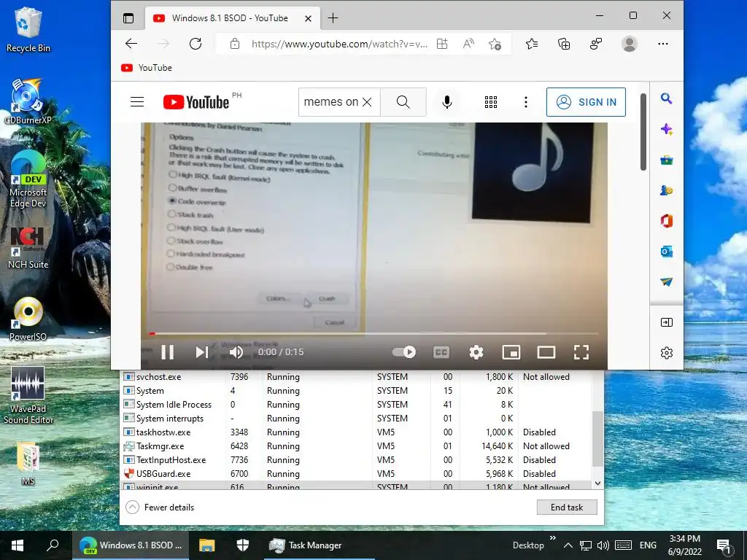Pause the YouTube video
Viewport: 747px width, 560px height.
point(167,352)
